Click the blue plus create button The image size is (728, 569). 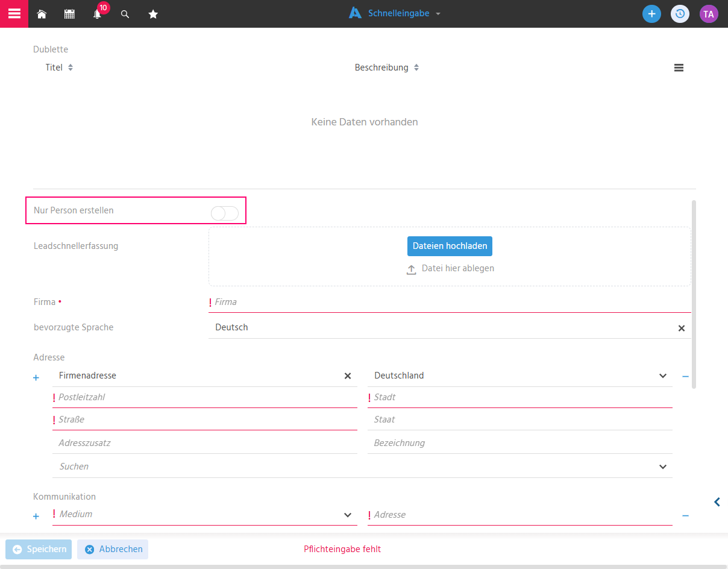(651, 14)
